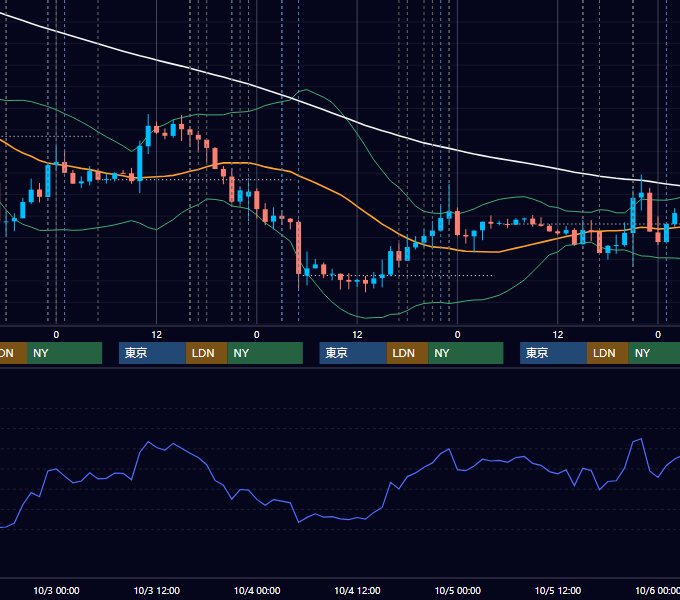
Task: Click the 10/5 00:00 time axis label
Action: click(458, 590)
